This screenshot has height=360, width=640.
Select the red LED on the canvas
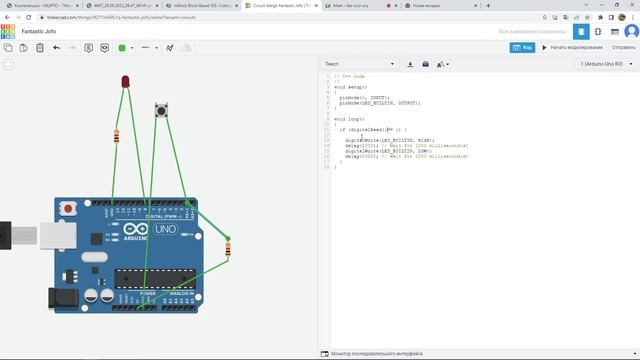(125, 82)
